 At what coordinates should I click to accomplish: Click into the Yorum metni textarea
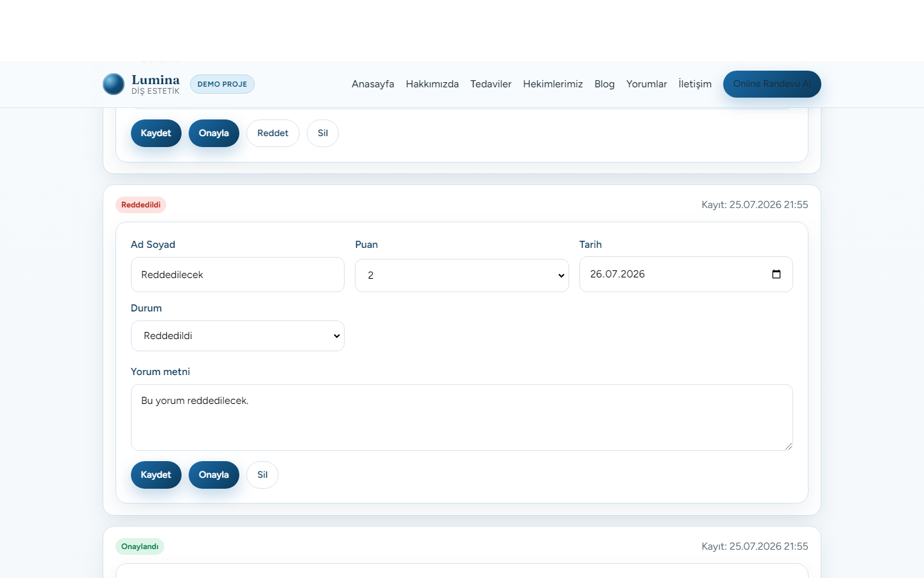pyautogui.click(x=462, y=417)
